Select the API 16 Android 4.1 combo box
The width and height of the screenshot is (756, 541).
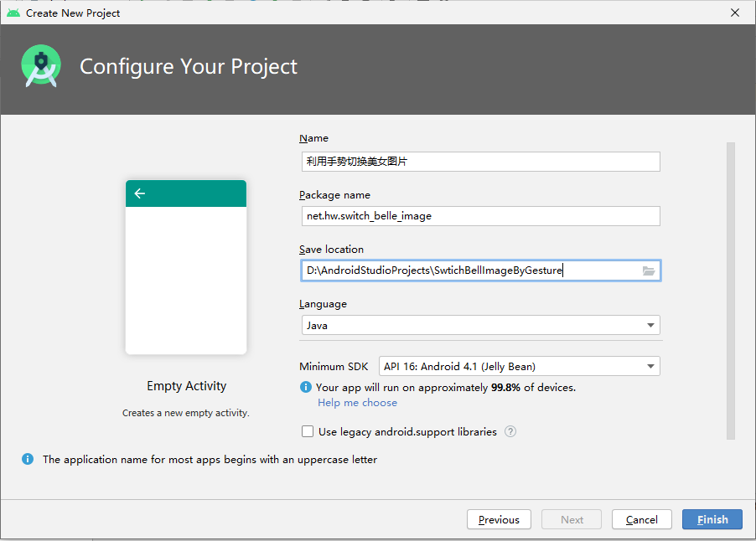[520, 367]
